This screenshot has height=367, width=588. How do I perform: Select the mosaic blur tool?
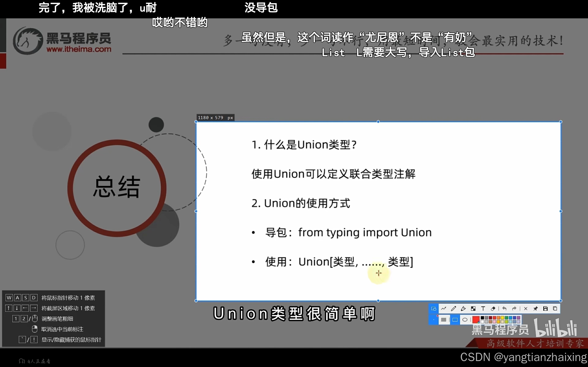[x=473, y=309]
